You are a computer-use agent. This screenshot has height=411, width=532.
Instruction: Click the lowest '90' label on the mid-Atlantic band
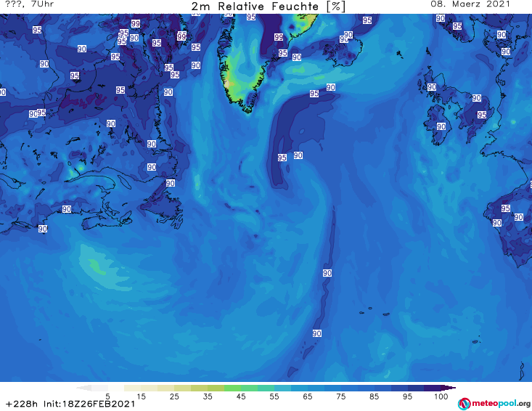coord(317,333)
